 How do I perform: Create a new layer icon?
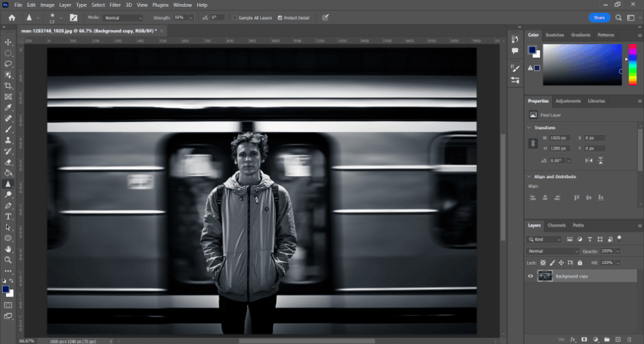click(618, 339)
